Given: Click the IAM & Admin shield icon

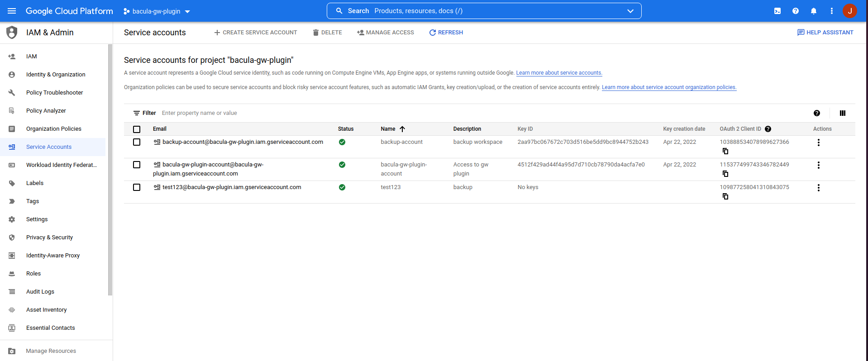Looking at the screenshot, I should coord(12,33).
